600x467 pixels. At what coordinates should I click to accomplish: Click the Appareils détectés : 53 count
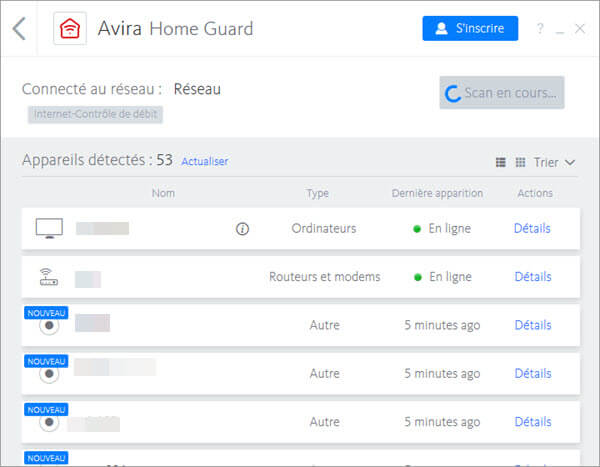coord(97,160)
